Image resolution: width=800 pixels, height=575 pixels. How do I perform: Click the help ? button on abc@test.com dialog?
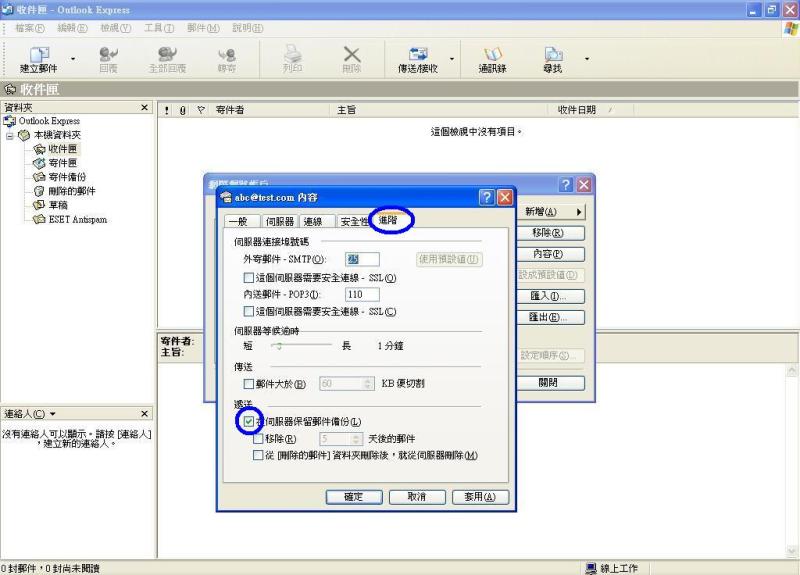coord(487,197)
